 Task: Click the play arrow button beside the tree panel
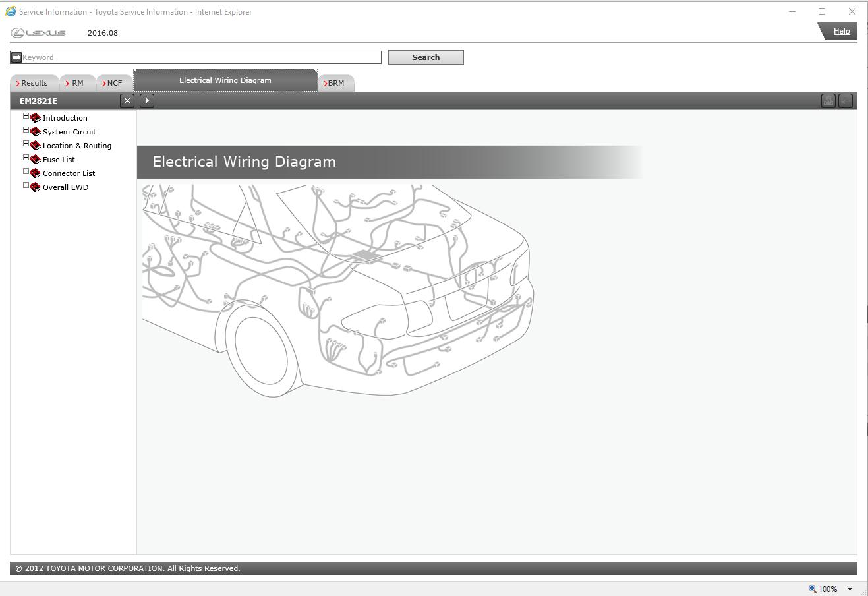pyautogui.click(x=147, y=101)
